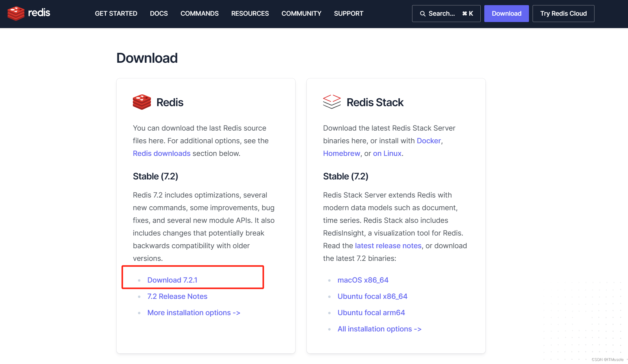
Task: Focus the Search field in the header
Action: click(446, 14)
